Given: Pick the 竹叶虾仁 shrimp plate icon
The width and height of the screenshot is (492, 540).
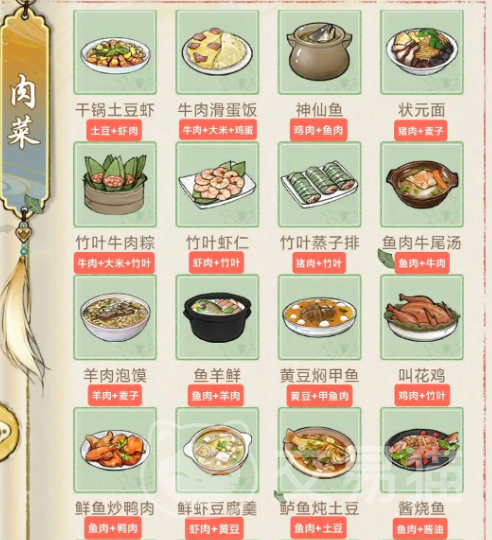Looking at the screenshot, I should (217, 185).
